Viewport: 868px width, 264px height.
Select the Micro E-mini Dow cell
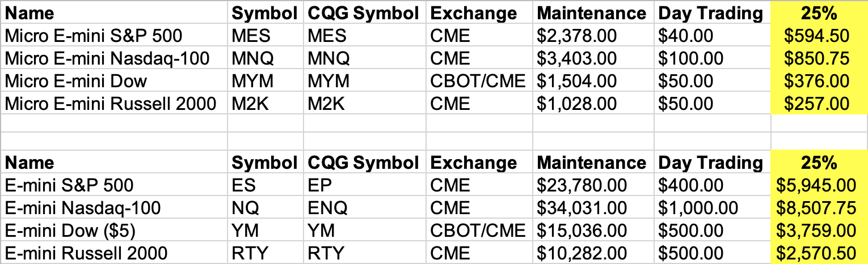(x=76, y=81)
